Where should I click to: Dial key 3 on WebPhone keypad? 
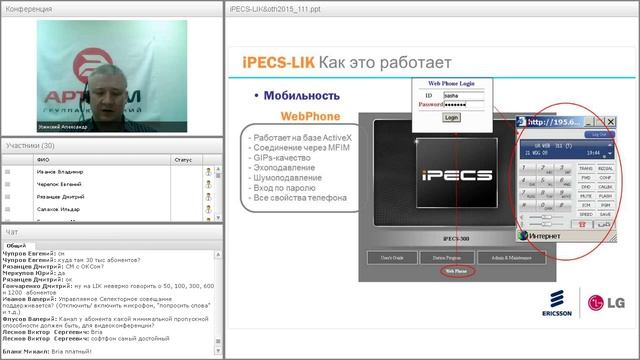(x=564, y=169)
